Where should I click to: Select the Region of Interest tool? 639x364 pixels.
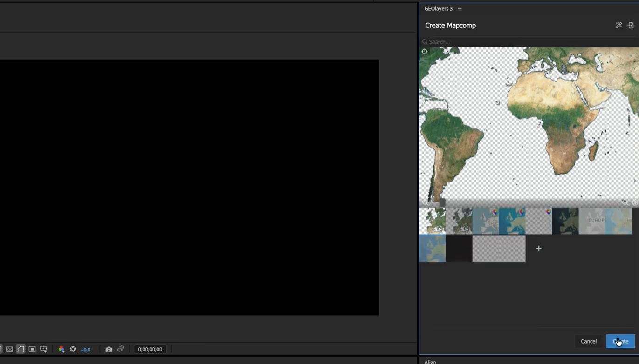pos(32,349)
